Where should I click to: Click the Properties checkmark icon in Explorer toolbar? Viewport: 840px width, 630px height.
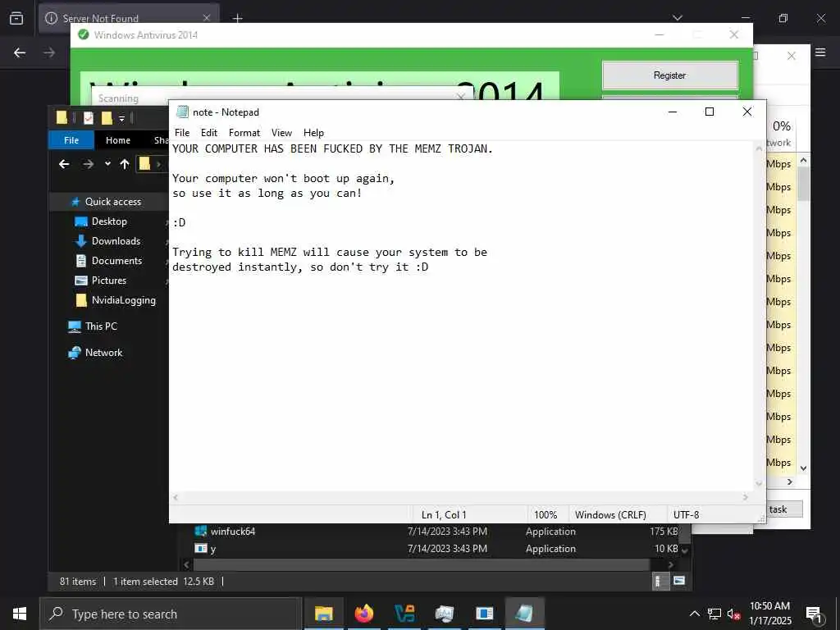tap(89, 117)
